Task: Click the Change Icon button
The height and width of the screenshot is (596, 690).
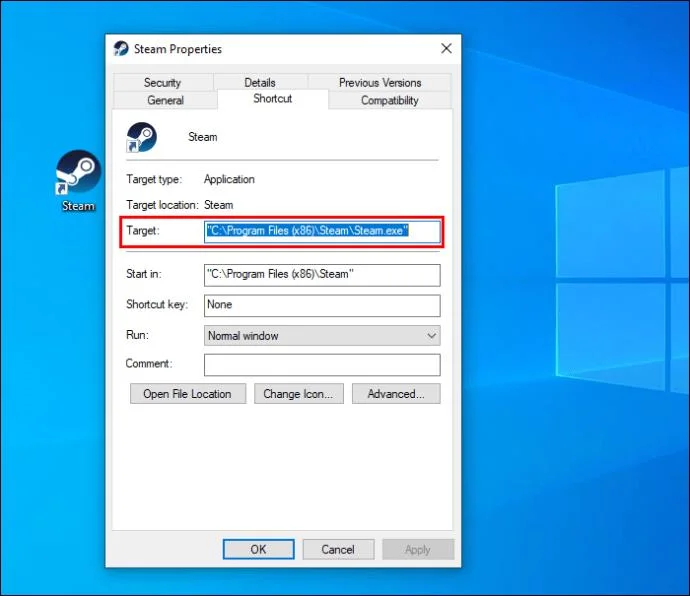Action: [299, 394]
